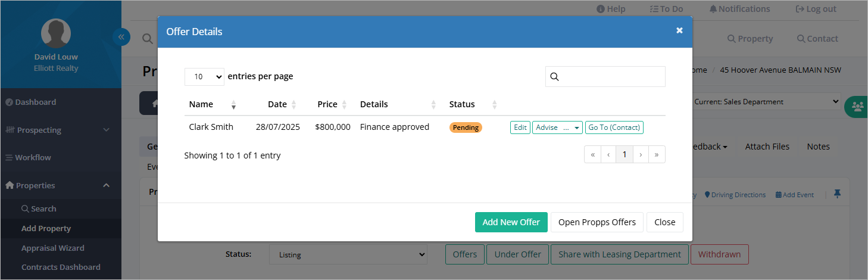Screen dimensions: 868x280
Task: Click Share with Leasing Department button
Action: click(x=620, y=254)
